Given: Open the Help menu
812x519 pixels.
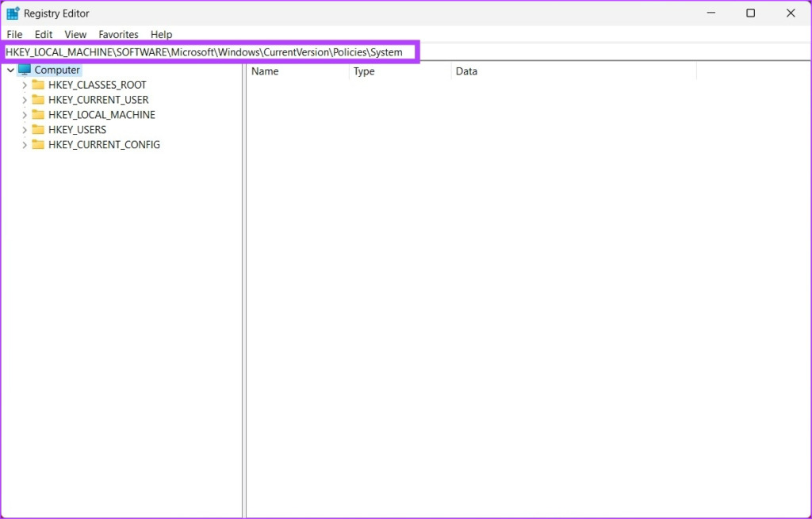Looking at the screenshot, I should pyautogui.click(x=161, y=34).
